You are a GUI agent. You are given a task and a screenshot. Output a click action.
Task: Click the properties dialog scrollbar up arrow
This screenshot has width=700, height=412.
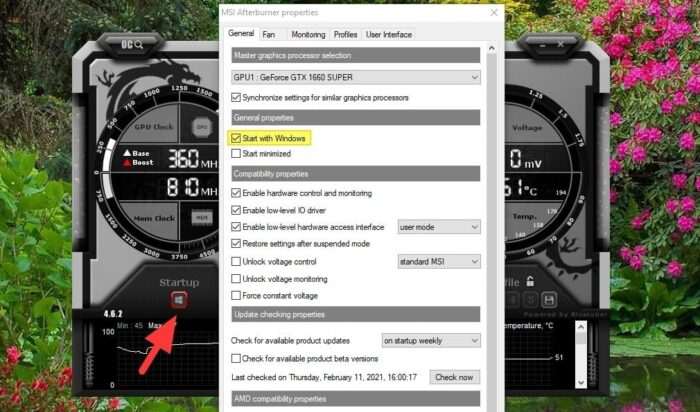[492, 49]
